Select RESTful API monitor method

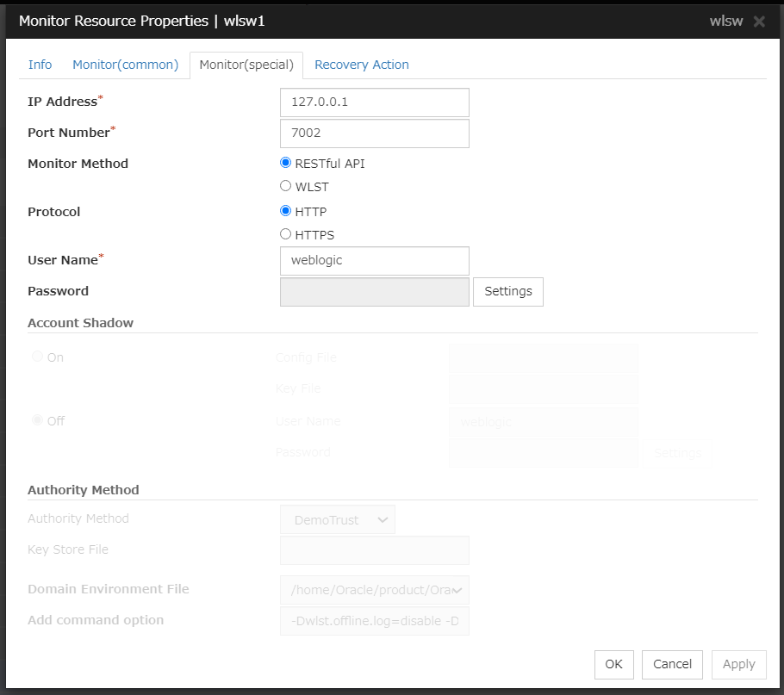286,163
